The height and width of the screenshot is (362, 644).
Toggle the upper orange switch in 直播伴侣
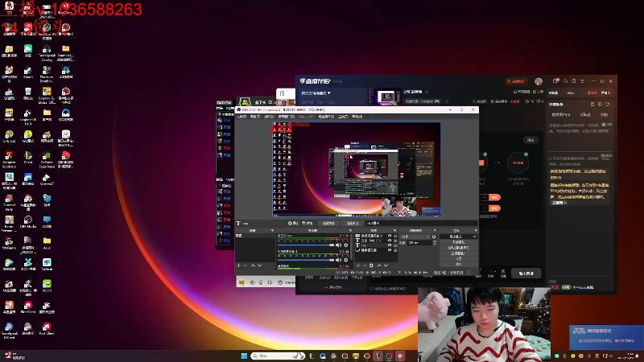click(x=494, y=197)
